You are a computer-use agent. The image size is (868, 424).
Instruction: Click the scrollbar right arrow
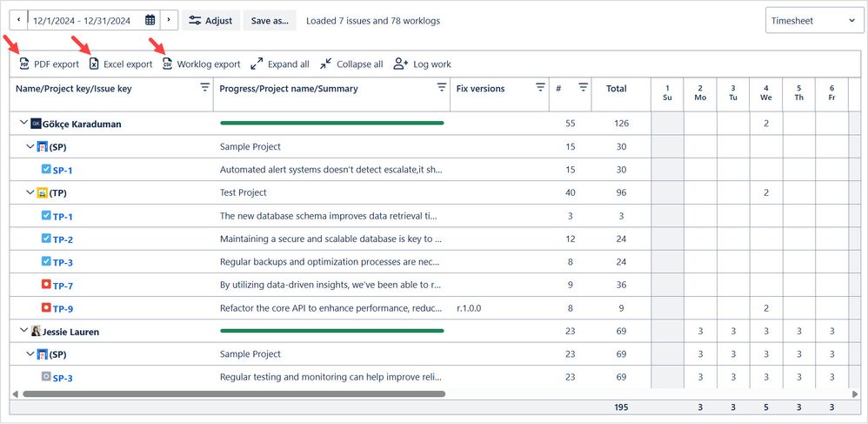(x=855, y=394)
